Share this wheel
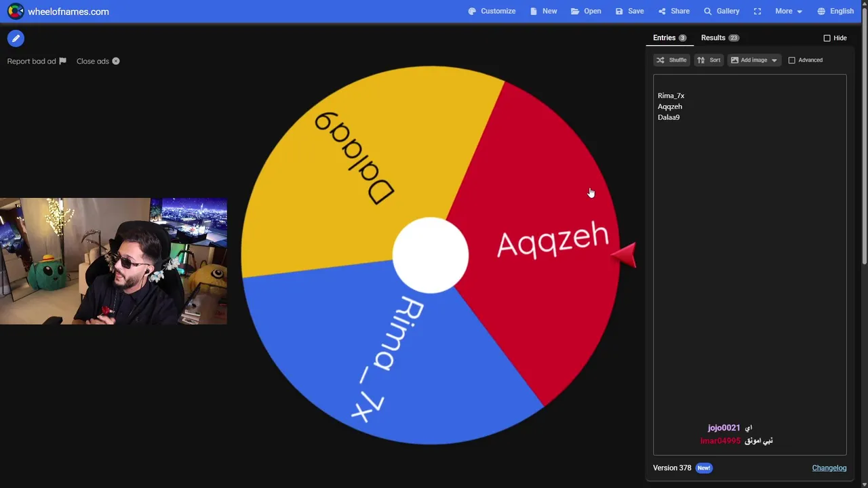The image size is (868, 488). 673,12
